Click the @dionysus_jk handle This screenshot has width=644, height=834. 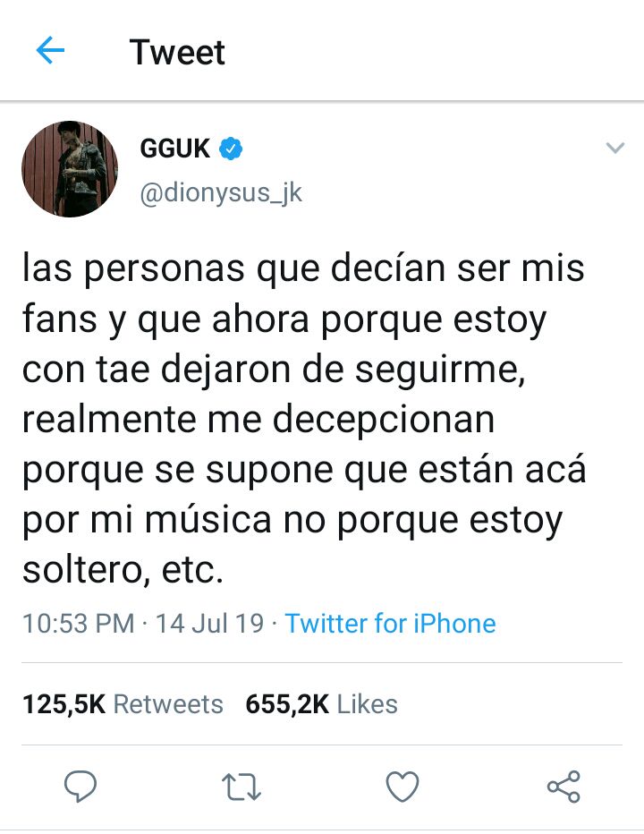point(221,193)
